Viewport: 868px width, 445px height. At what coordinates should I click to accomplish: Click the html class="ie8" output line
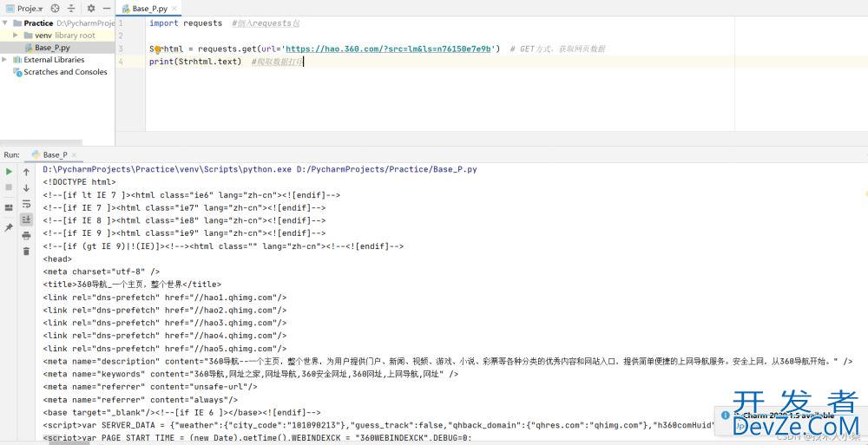point(184,220)
